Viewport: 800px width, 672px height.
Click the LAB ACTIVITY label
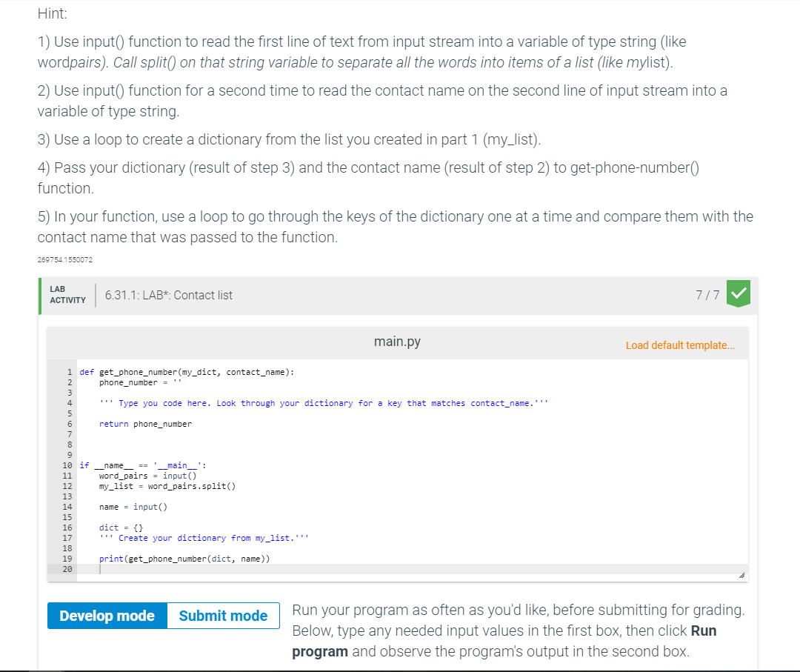pyautogui.click(x=68, y=295)
